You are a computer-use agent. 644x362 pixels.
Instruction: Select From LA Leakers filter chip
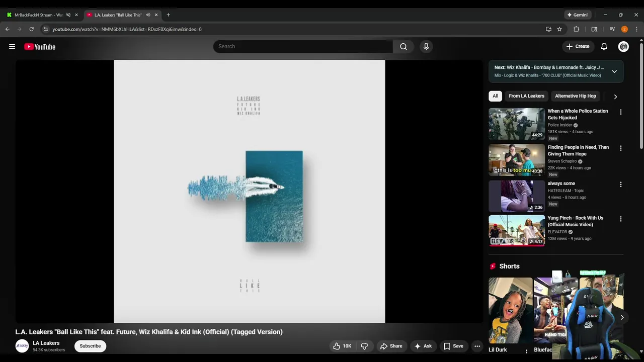coord(526,96)
